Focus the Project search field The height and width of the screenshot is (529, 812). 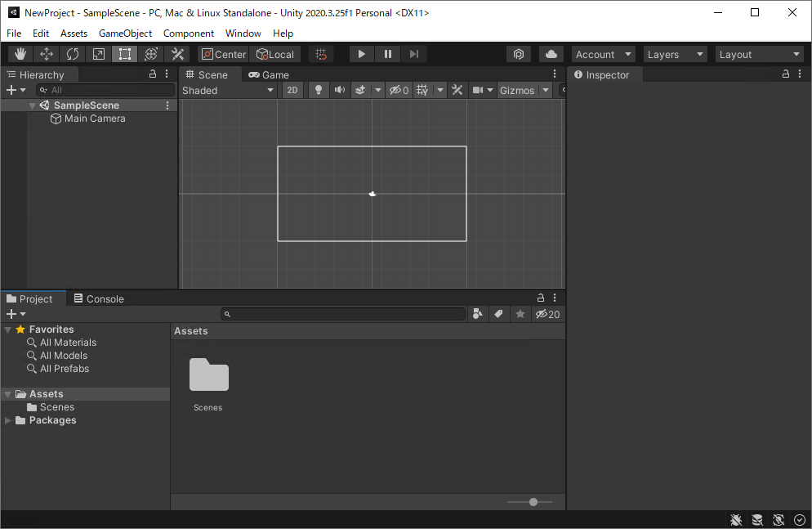(344, 314)
